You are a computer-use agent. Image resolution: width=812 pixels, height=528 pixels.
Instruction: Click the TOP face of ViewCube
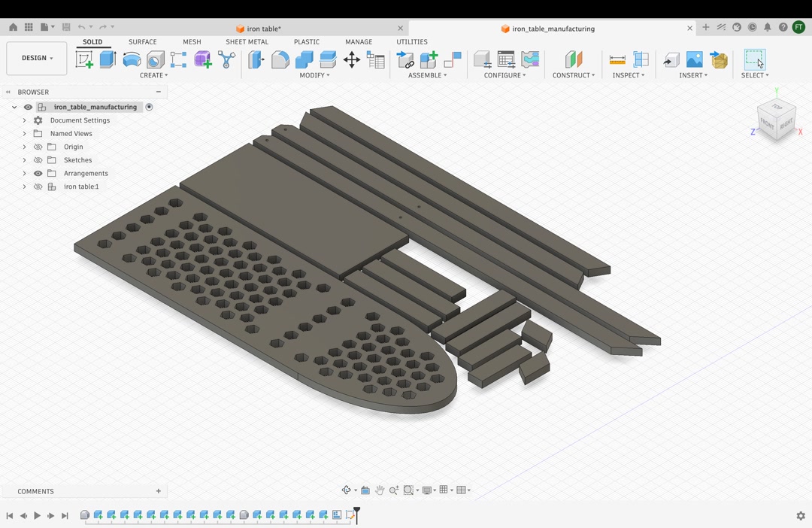(777, 108)
